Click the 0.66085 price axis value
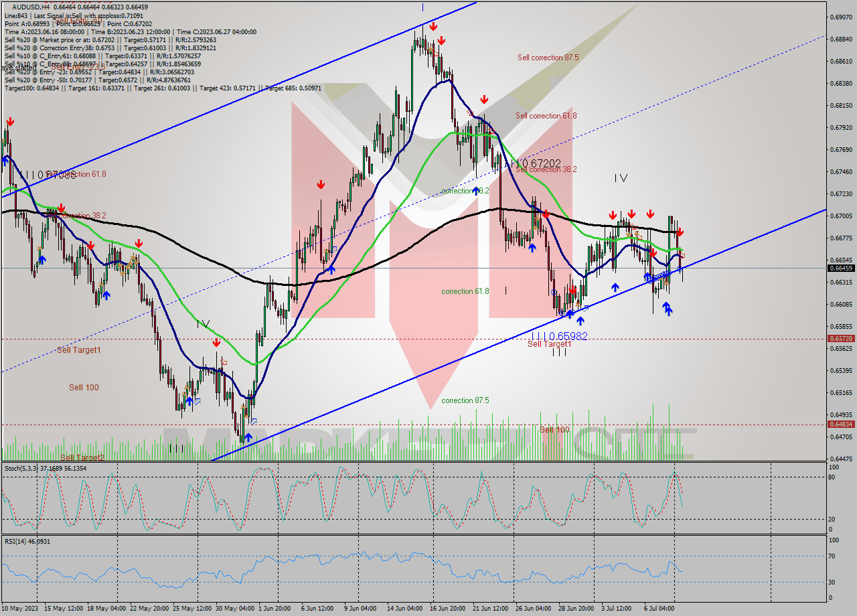The height and width of the screenshot is (616, 857). point(842,304)
